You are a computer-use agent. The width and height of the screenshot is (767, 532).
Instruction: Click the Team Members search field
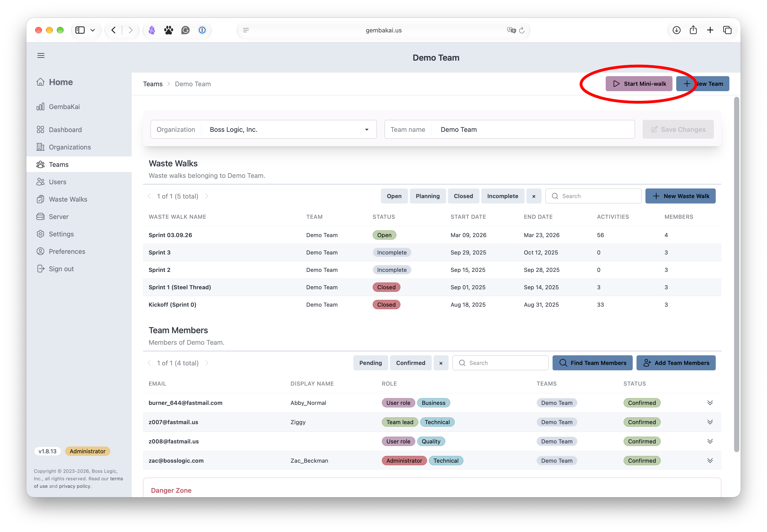[500, 363]
